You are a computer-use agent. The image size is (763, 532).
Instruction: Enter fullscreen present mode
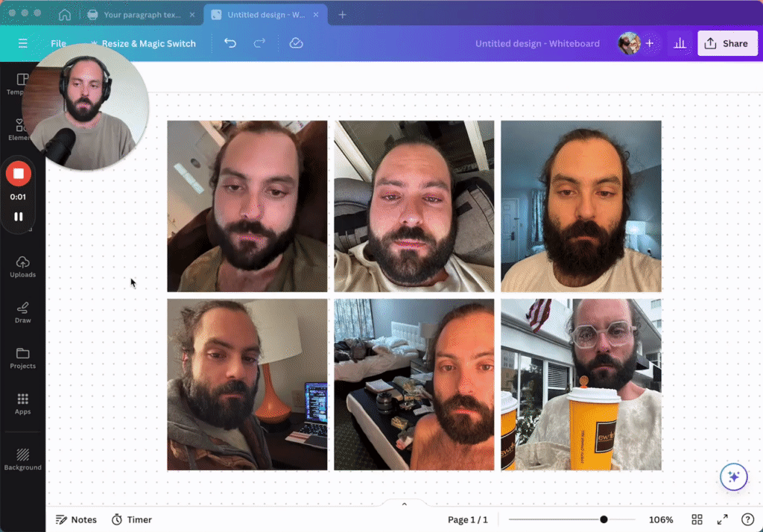[x=723, y=519]
